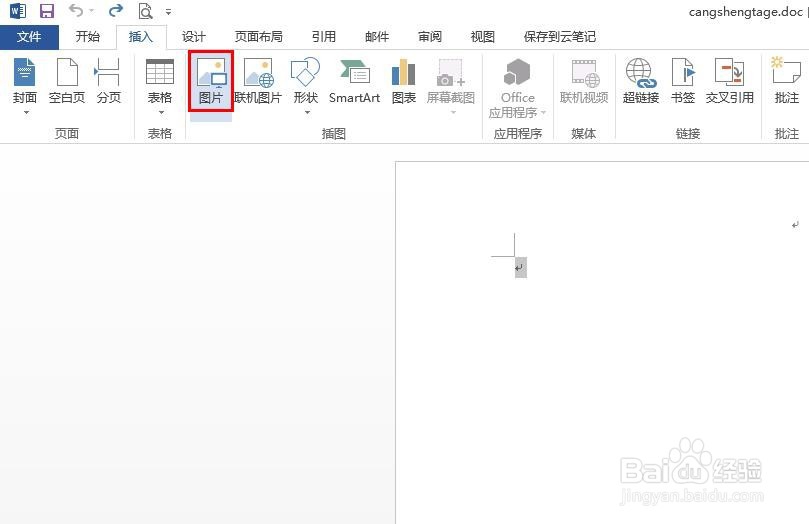
Task: Undo the last action
Action: click(76, 10)
